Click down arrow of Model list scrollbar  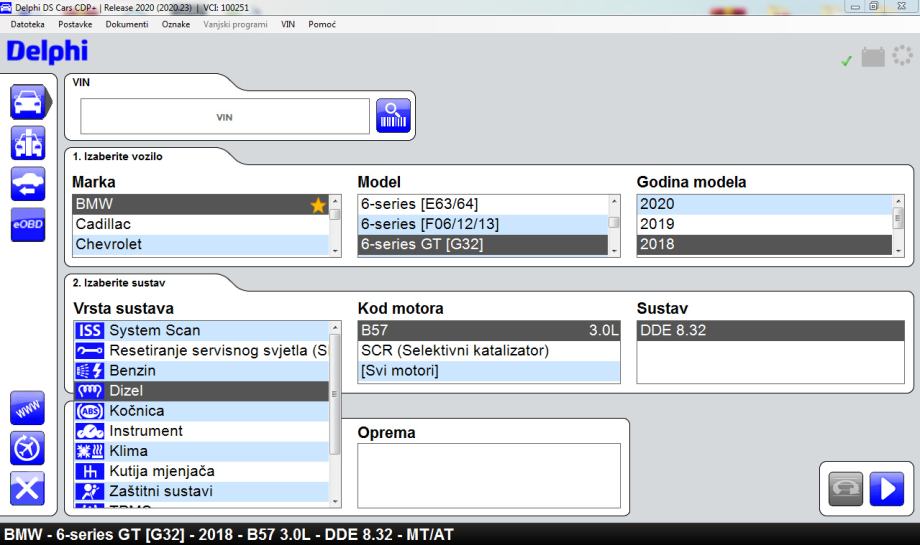click(614, 251)
